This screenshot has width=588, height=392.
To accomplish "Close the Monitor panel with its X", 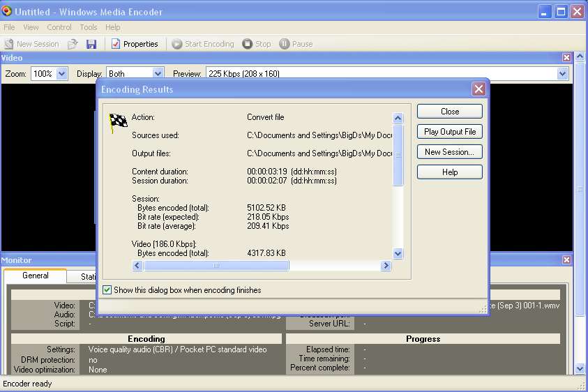I will point(566,259).
